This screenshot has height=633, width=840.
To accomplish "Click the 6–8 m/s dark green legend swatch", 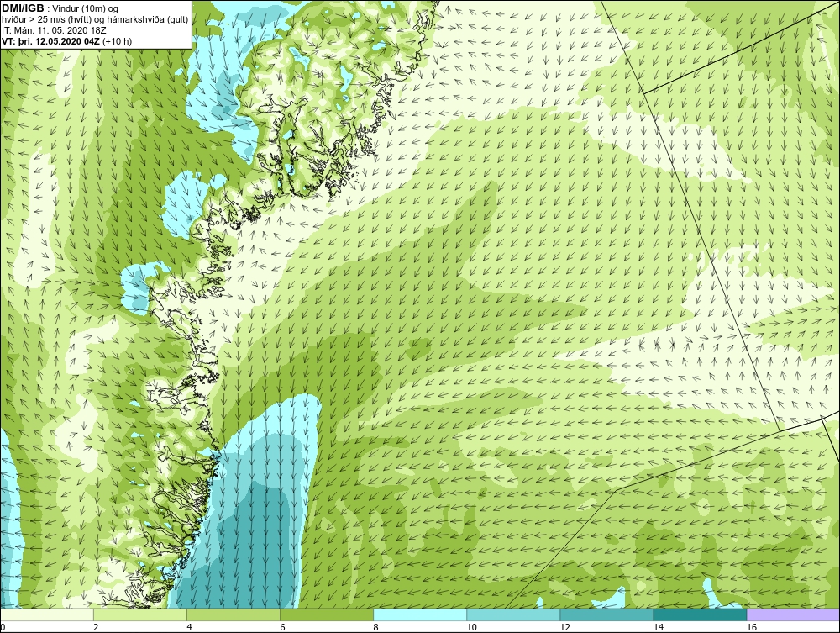I will 326,615.
